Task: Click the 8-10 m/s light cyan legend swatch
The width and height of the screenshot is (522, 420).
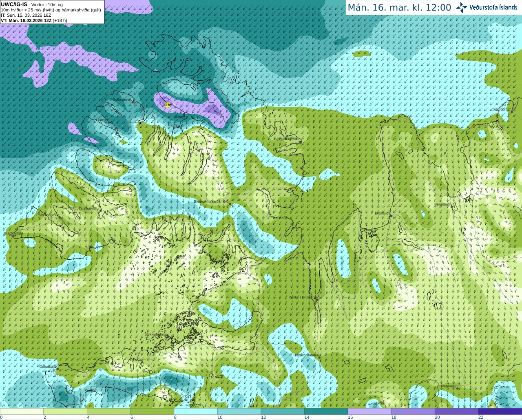Action: [196, 411]
